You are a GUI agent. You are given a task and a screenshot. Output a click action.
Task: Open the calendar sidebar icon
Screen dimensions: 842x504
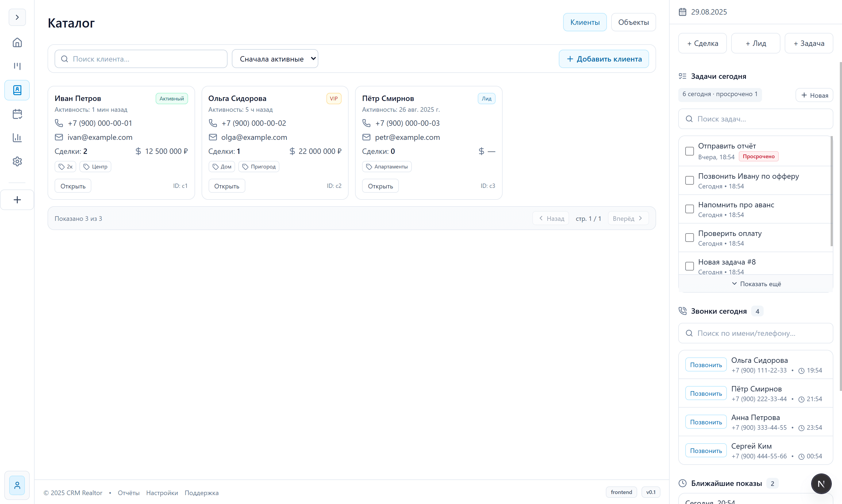click(x=17, y=114)
